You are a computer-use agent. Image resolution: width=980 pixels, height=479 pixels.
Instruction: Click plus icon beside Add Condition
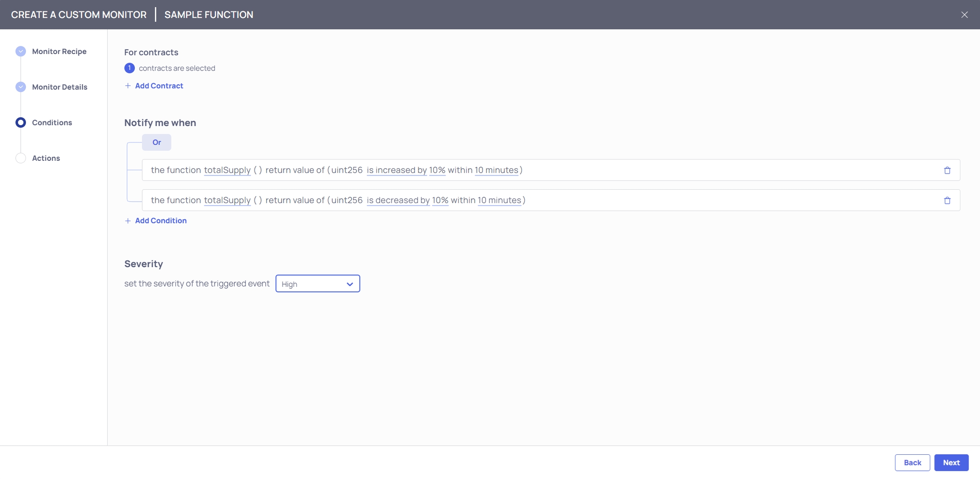pyautogui.click(x=128, y=221)
